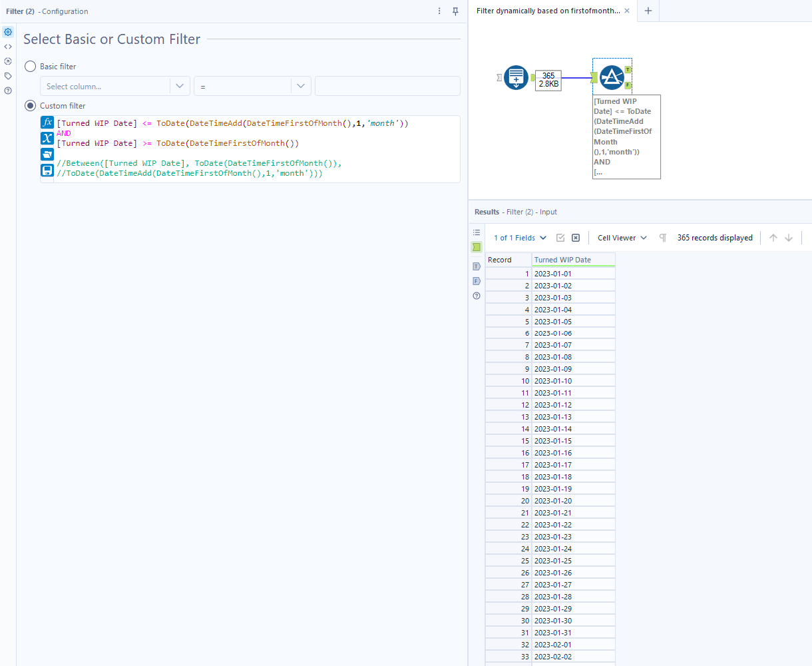View the tool's XML with the code icon
Image resolution: width=812 pixels, height=666 pixels.
click(x=8, y=46)
